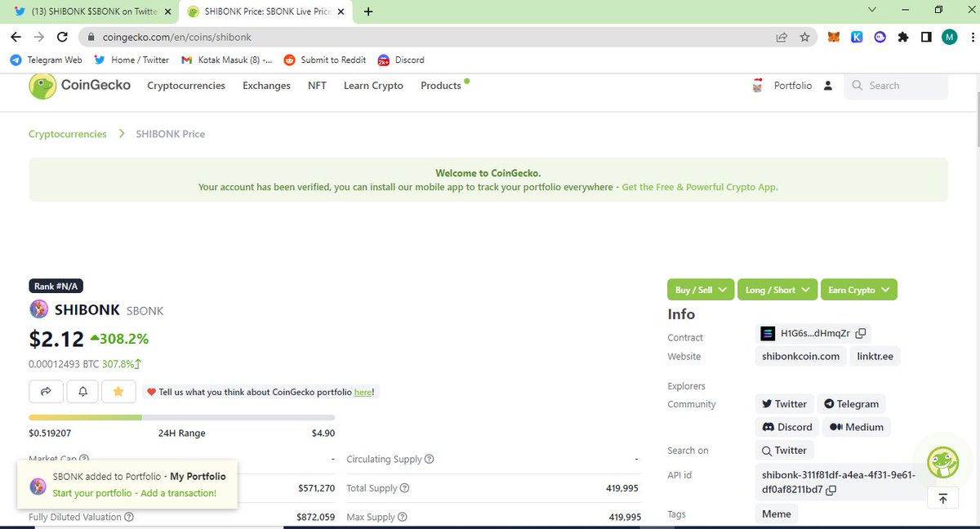Open the MetaMask fox extension
The width and height of the screenshot is (980, 529).
click(834, 37)
